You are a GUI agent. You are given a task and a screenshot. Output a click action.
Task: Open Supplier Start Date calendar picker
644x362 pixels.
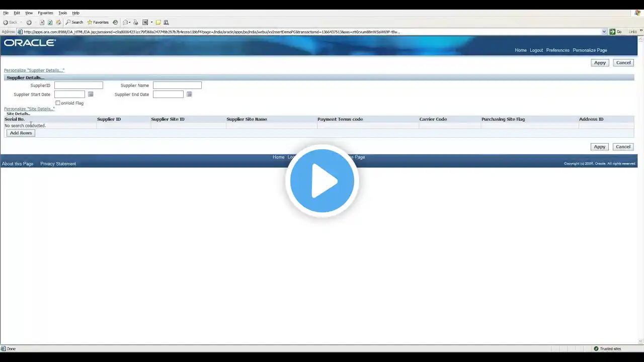(x=91, y=95)
